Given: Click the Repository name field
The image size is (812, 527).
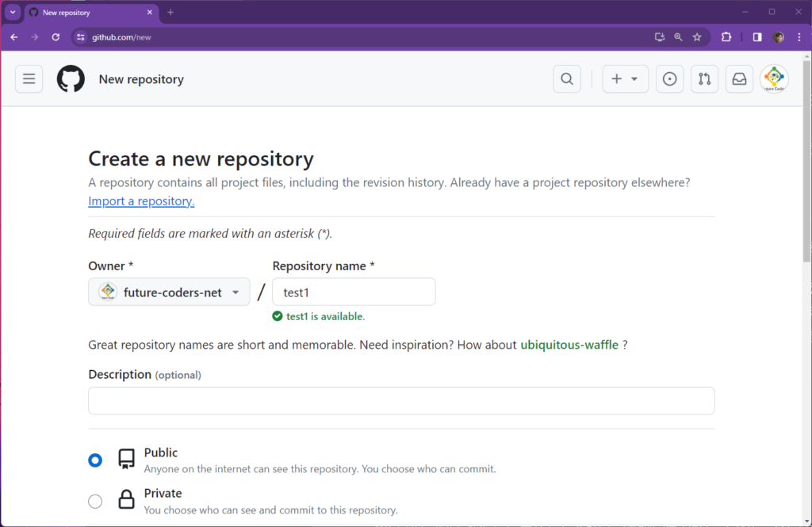Looking at the screenshot, I should (354, 292).
